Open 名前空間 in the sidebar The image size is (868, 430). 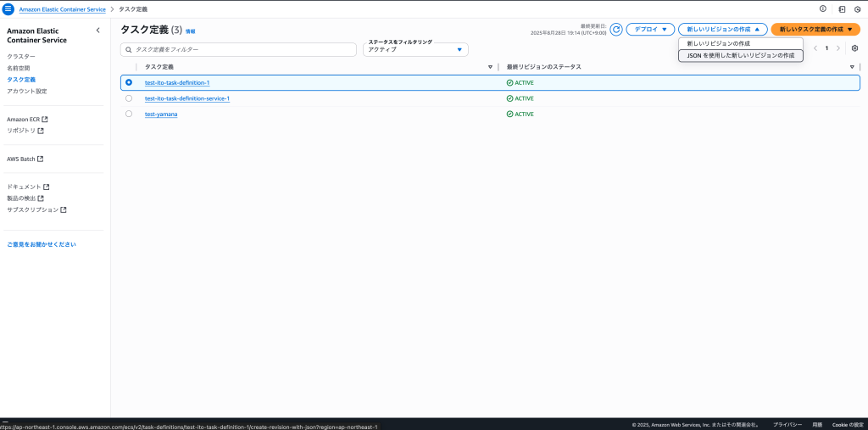pos(19,68)
